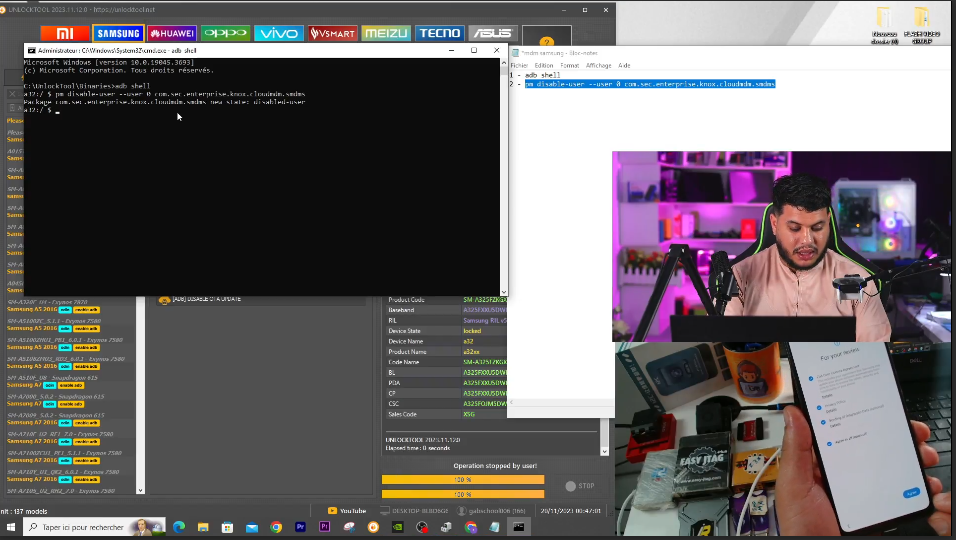The image size is (956, 540).
Task: Open the orange circular app in taskbar
Action: coord(373,527)
